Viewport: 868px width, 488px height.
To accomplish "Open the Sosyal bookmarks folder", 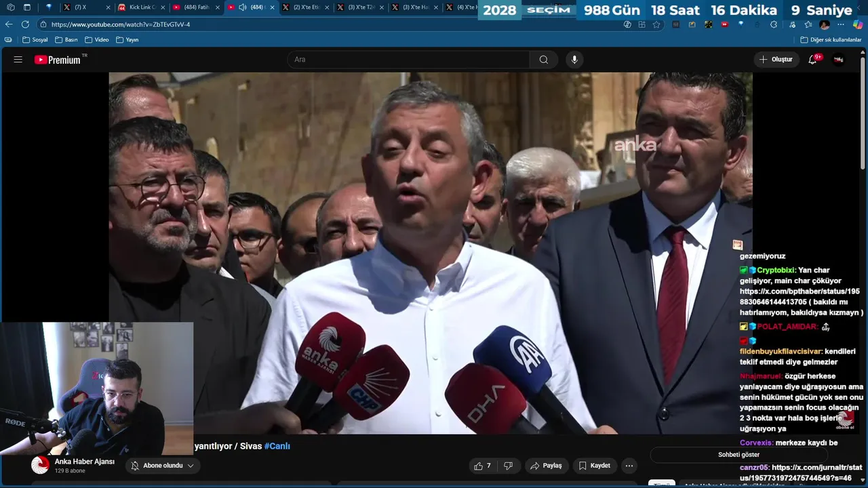I will tap(35, 40).
